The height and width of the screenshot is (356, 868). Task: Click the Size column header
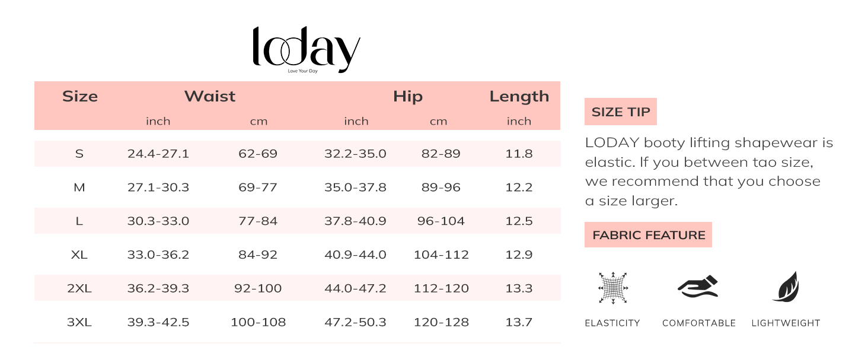80,96
